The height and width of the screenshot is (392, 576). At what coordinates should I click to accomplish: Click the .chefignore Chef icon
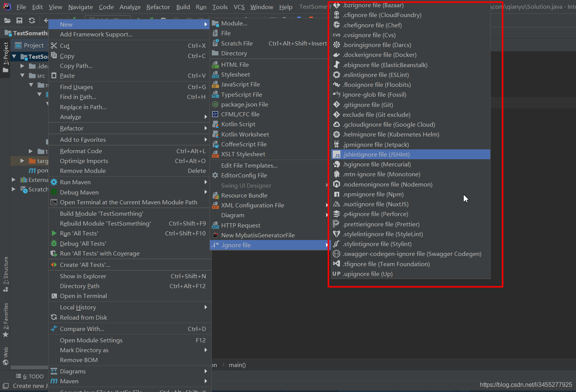click(x=337, y=25)
